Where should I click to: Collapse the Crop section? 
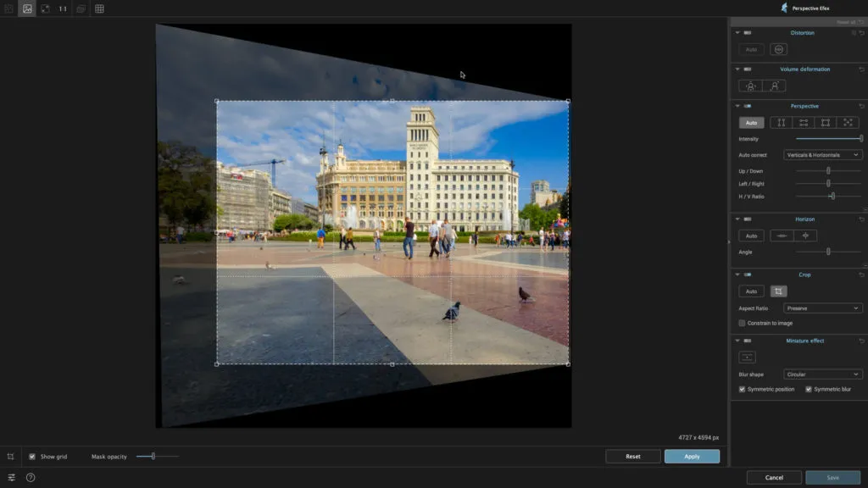pos(737,274)
